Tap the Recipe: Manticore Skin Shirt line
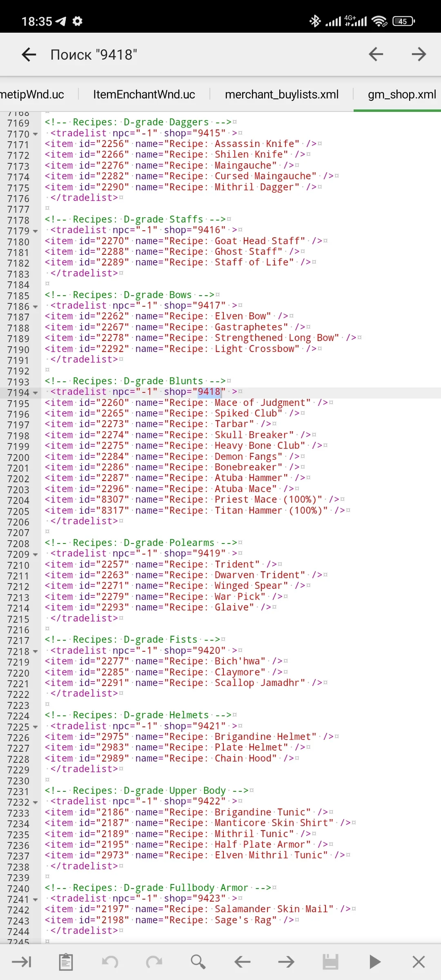 coord(200,823)
